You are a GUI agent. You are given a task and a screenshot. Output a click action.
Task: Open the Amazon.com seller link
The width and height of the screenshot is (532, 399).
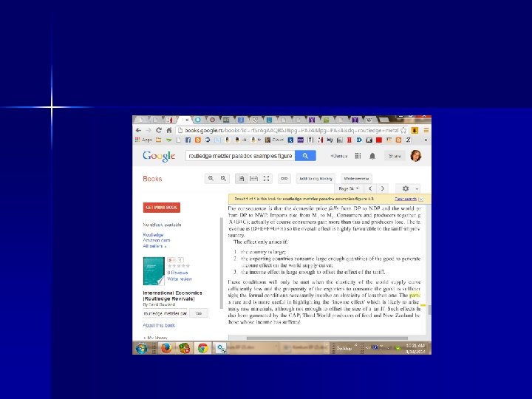(157, 240)
